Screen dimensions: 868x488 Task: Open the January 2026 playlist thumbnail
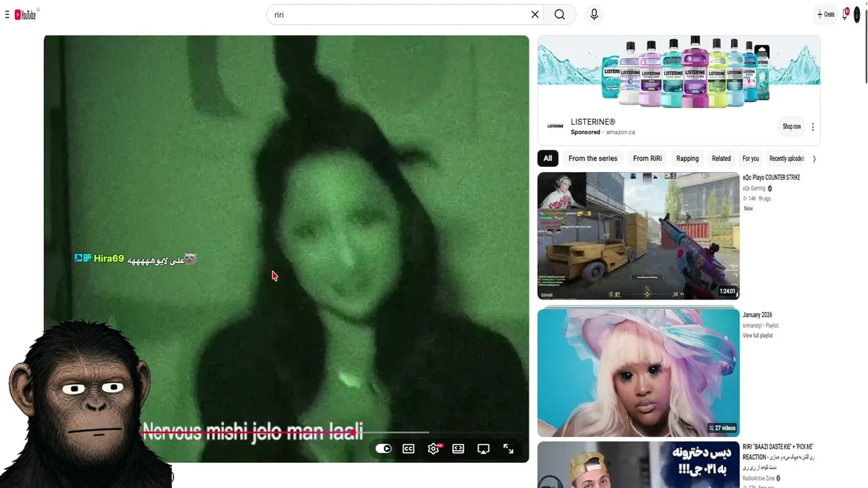tap(638, 372)
